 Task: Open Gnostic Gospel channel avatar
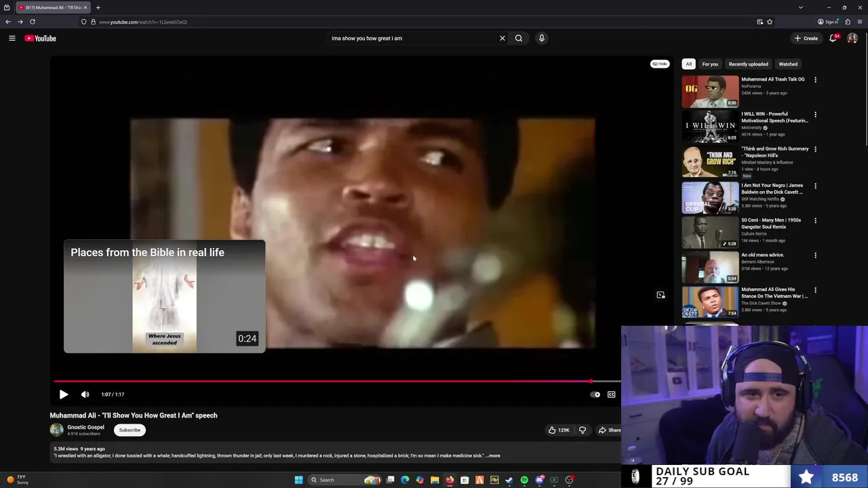tap(57, 430)
